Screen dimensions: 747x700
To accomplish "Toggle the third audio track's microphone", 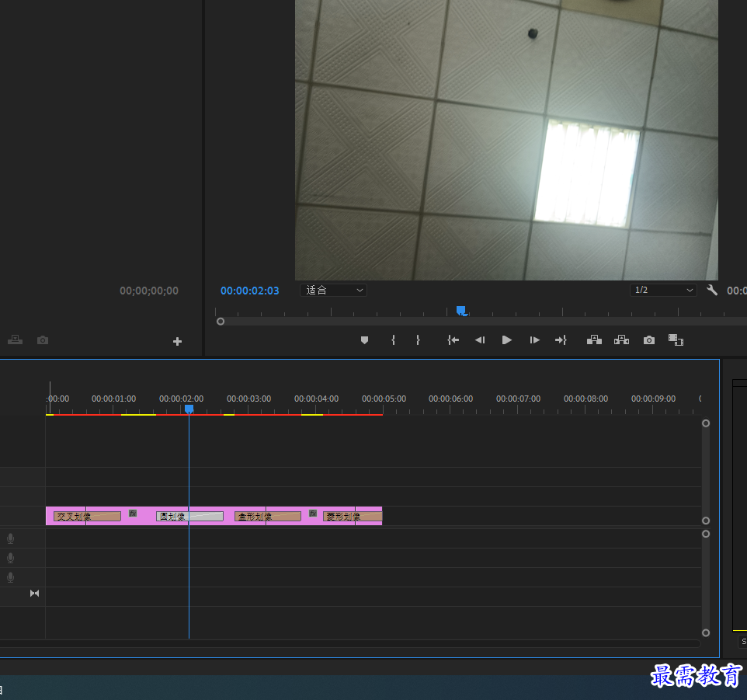I will [10, 577].
